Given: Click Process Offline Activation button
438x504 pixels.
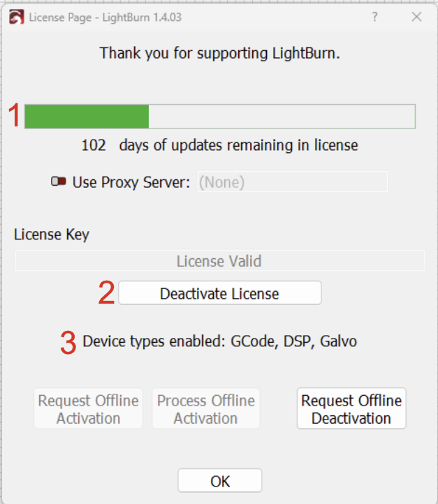Looking at the screenshot, I should (x=206, y=408).
